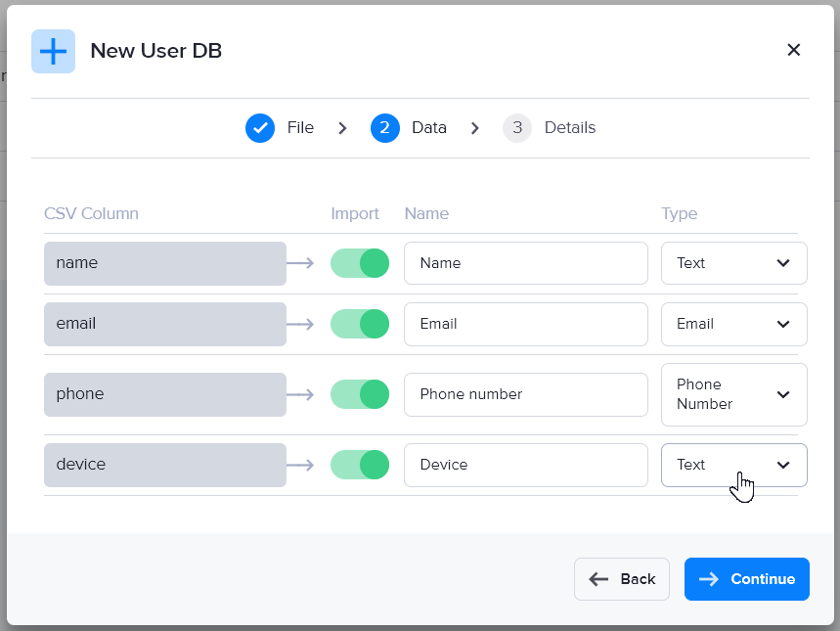The height and width of the screenshot is (631, 840).
Task: Open the Type dropdown for Name row
Action: pyautogui.click(x=733, y=263)
